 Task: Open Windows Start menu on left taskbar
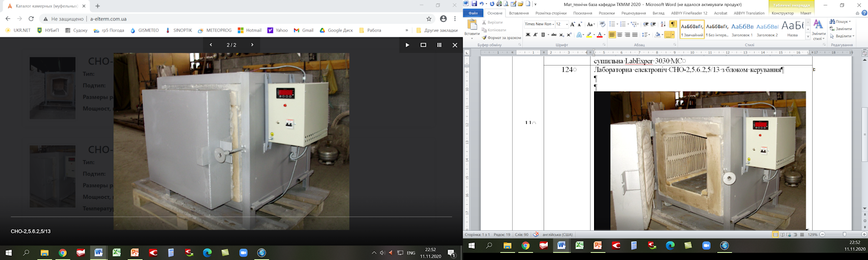[x=8, y=253]
